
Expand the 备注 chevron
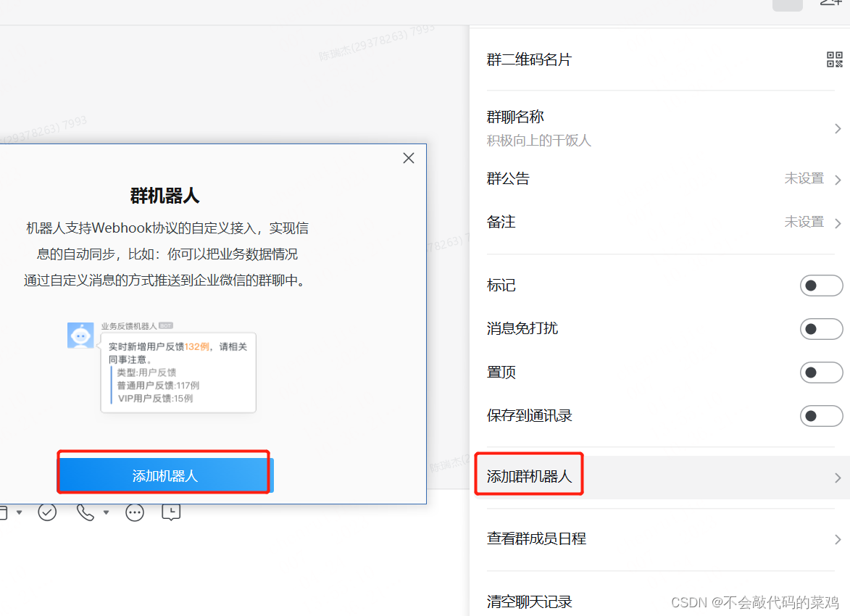click(x=838, y=223)
